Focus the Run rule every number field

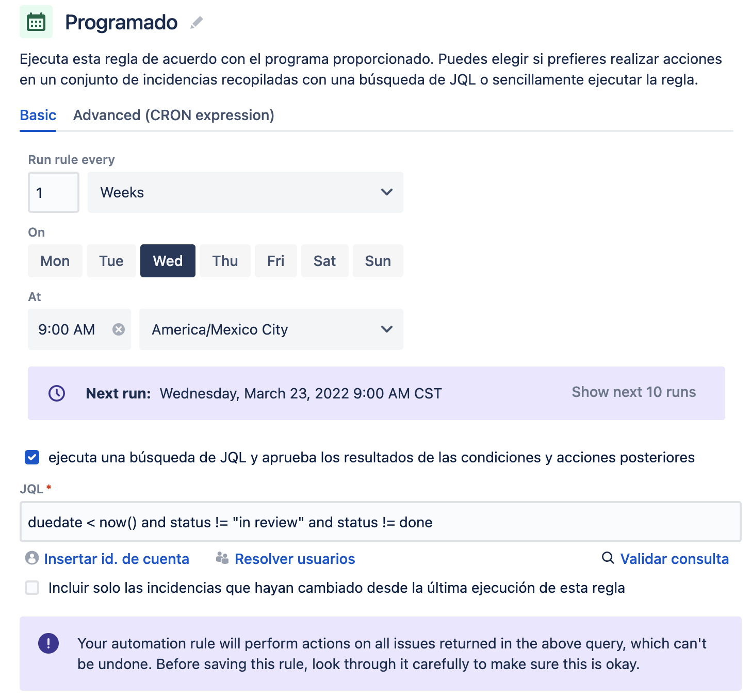click(x=54, y=192)
